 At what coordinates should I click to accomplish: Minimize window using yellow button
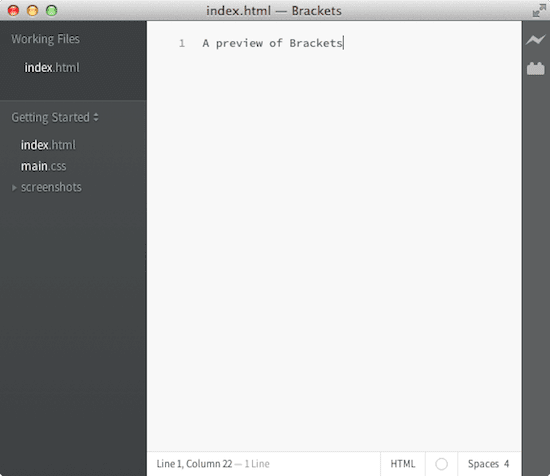[33, 11]
